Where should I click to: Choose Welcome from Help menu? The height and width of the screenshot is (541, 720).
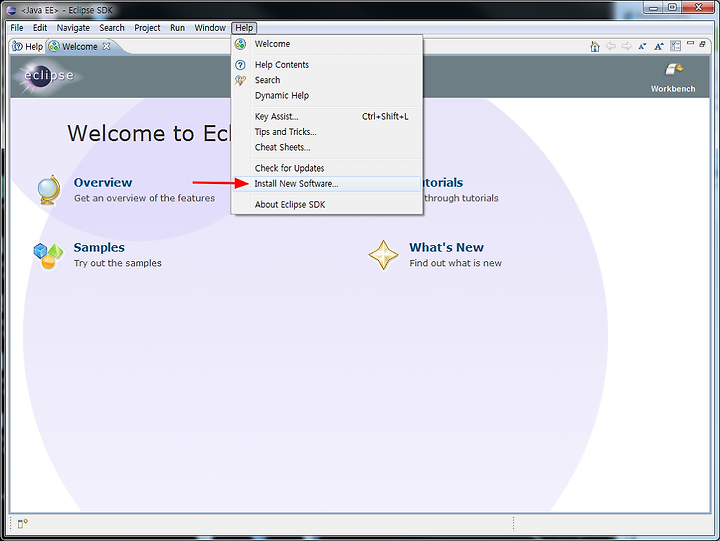click(x=327, y=44)
